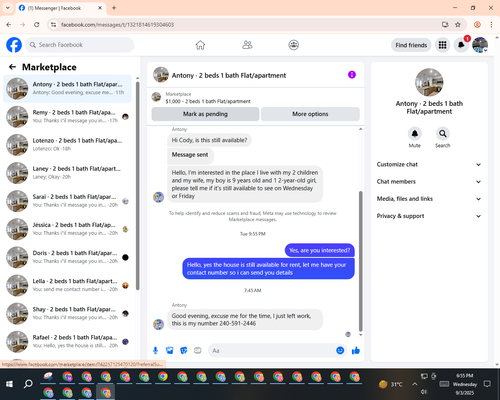Open Laney conversation in the list
The height and width of the screenshot is (400, 500).
(67, 173)
